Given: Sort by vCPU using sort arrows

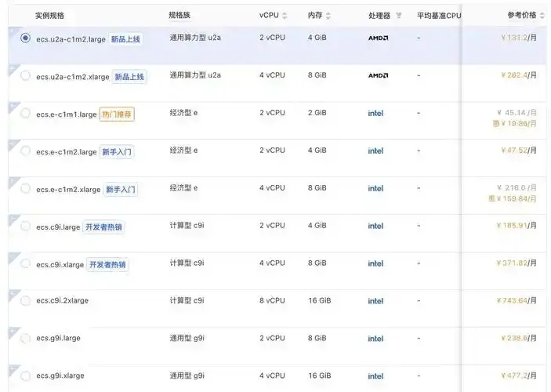Looking at the screenshot, I should (x=285, y=16).
